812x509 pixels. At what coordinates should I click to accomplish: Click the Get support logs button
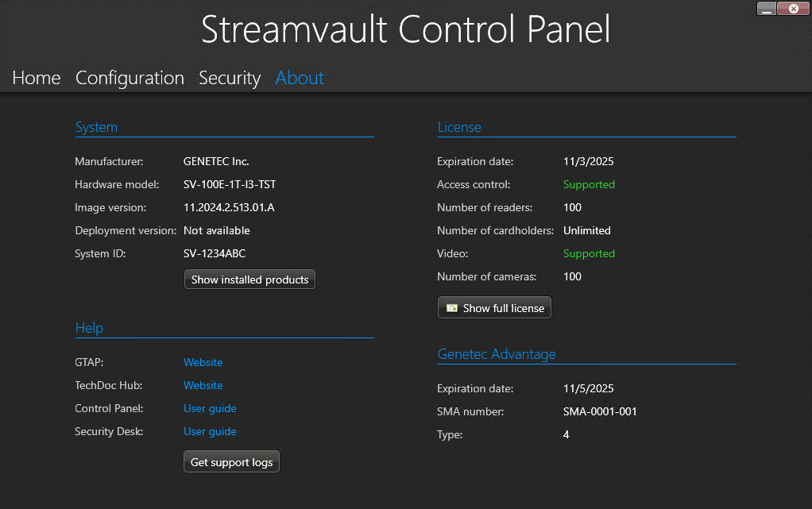click(231, 461)
